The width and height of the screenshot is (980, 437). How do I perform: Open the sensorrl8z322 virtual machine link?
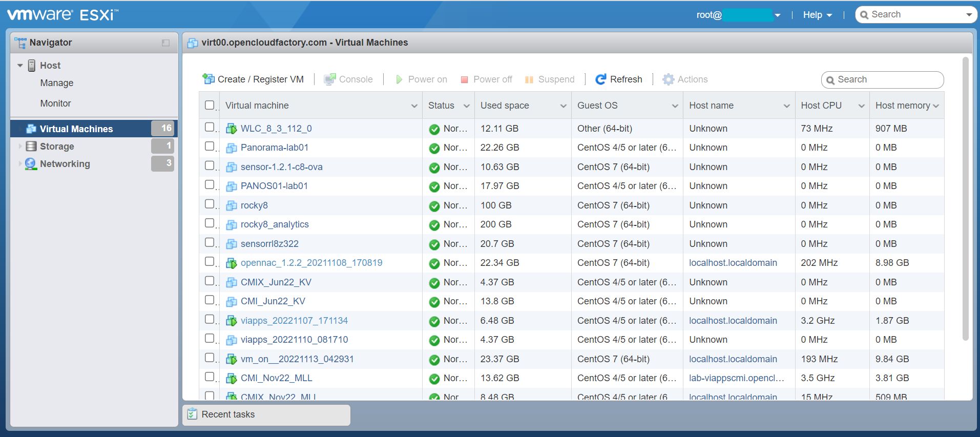click(269, 244)
